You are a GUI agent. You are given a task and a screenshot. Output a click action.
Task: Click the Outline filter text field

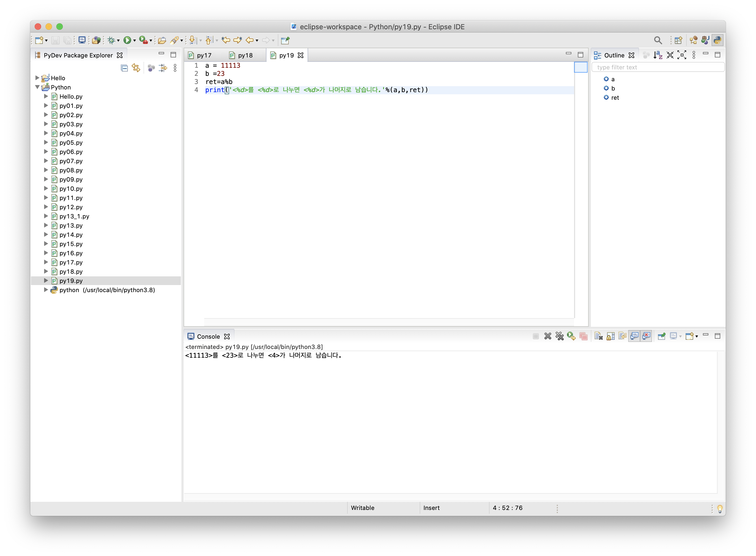pyautogui.click(x=658, y=67)
